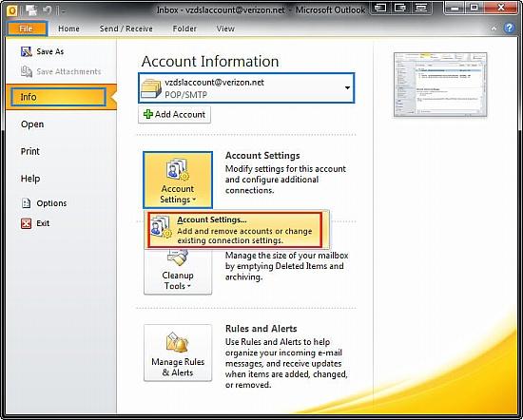The height and width of the screenshot is (420, 523).
Task: Click the mailbox folder icon in account selector
Action: click(151, 88)
